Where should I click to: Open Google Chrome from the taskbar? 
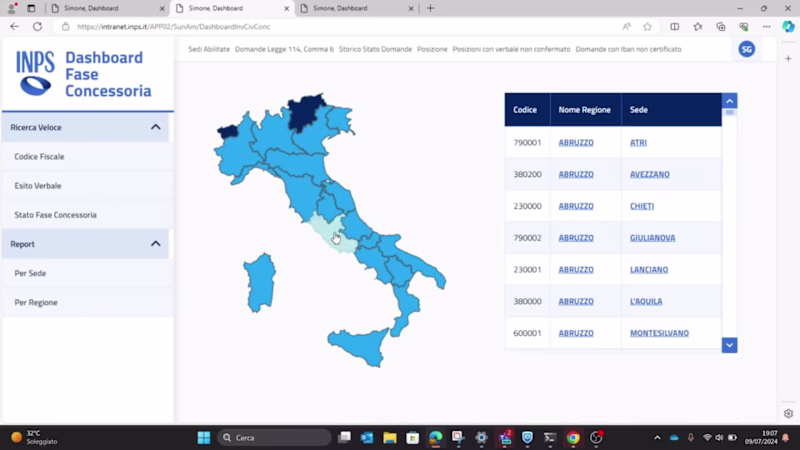[x=573, y=437]
